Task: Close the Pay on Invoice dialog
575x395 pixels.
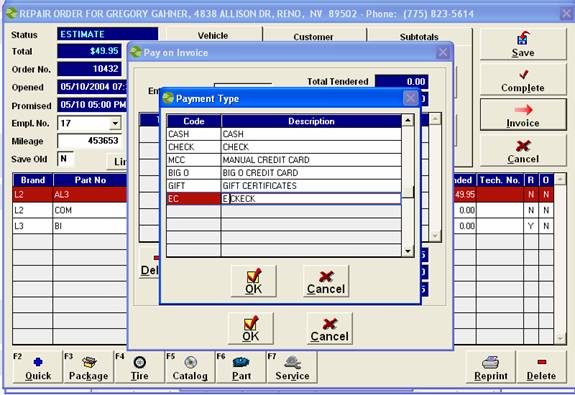Action: point(443,52)
